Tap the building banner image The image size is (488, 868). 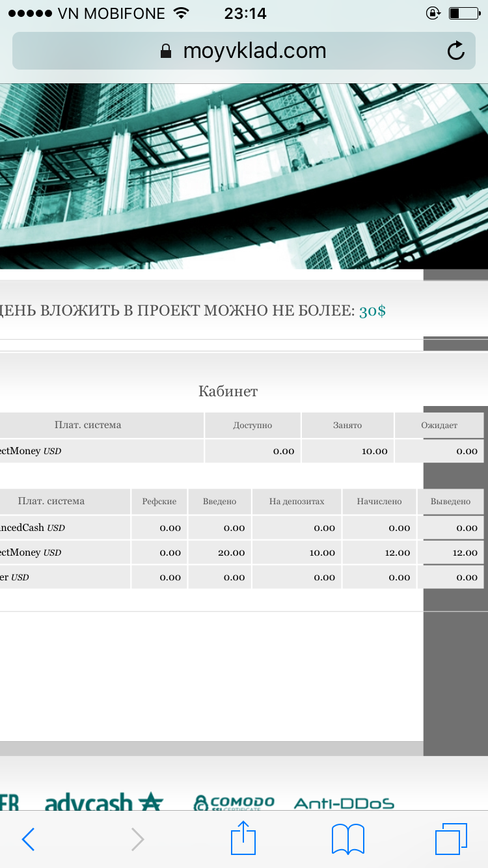[244, 176]
